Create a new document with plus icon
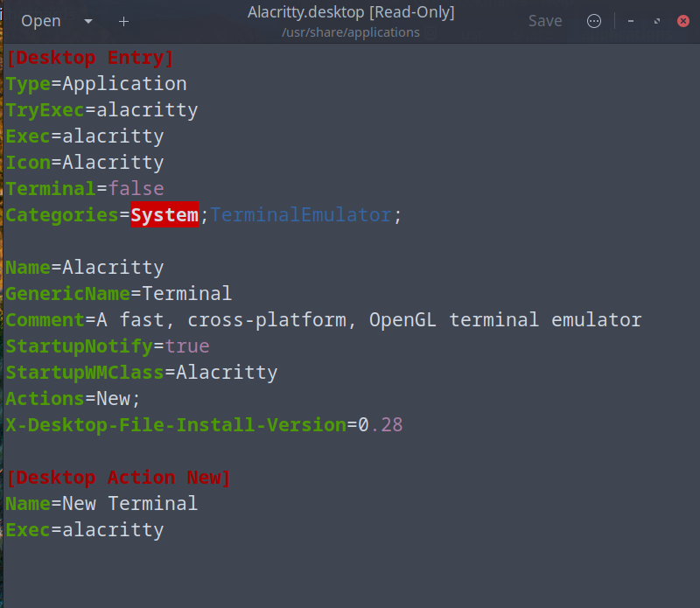Image resolution: width=700 pixels, height=608 pixels. coord(123,21)
